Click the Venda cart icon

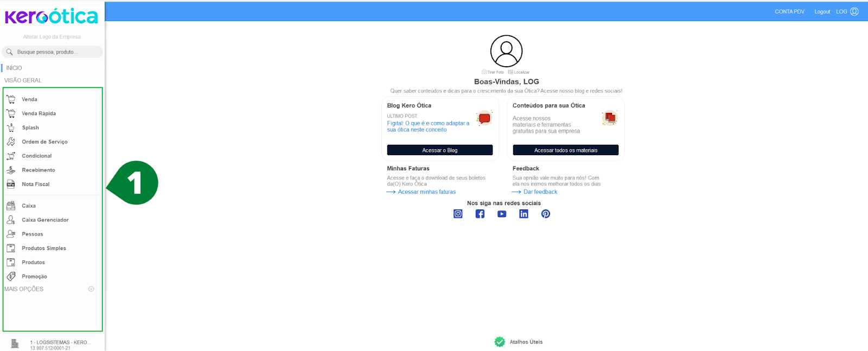point(11,99)
